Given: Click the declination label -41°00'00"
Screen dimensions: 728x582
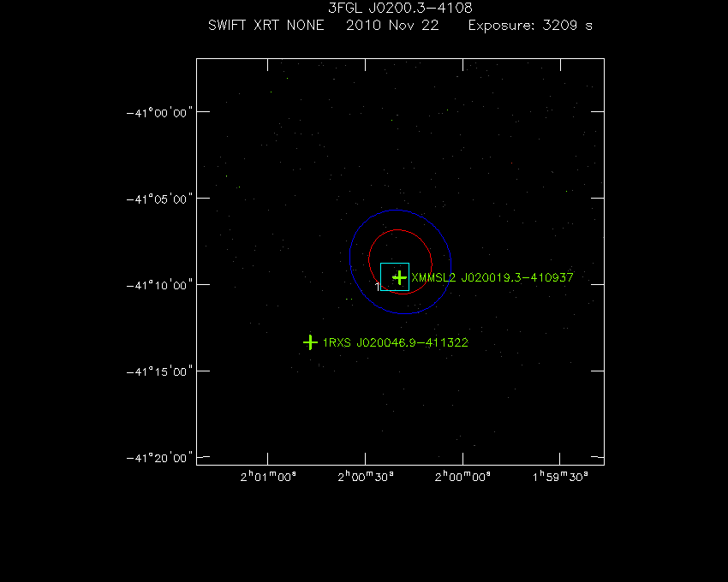Looking at the screenshot, I should [159, 113].
